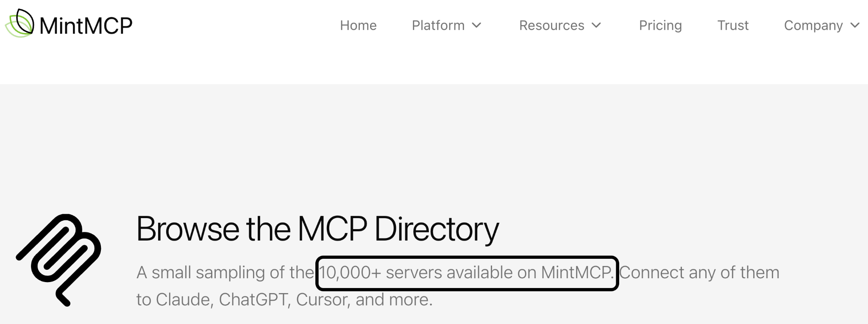Image resolution: width=868 pixels, height=324 pixels.
Task: Click the "10,000+ servers available on MintMCP" text
Action: pos(467,273)
